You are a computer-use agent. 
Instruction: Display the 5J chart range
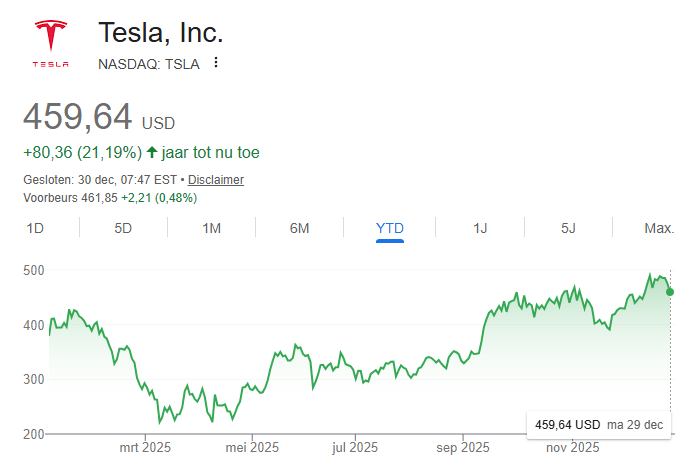click(x=568, y=228)
